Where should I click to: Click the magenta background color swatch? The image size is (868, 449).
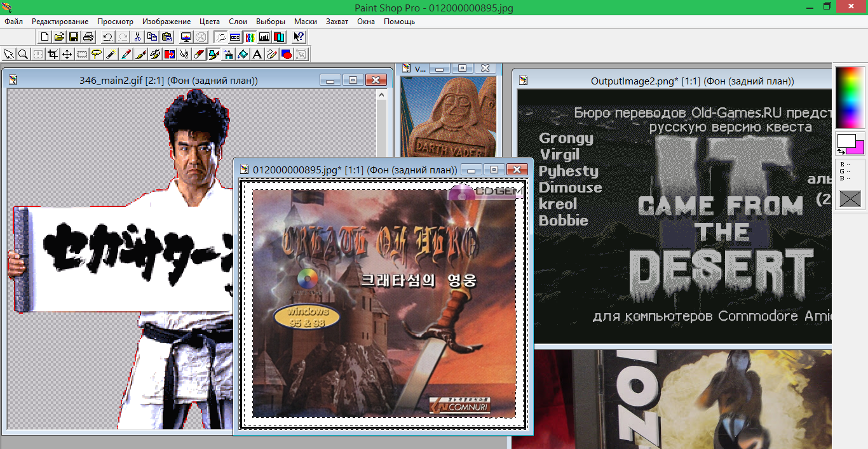click(x=857, y=148)
